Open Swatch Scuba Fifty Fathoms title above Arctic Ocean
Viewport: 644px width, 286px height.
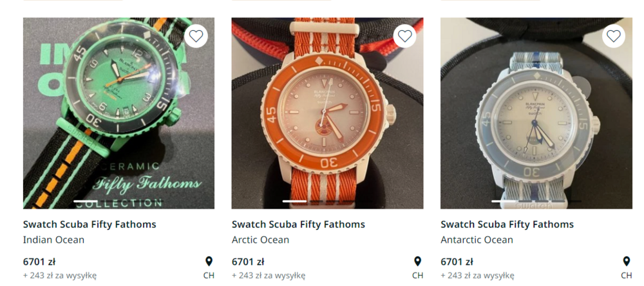(298, 224)
